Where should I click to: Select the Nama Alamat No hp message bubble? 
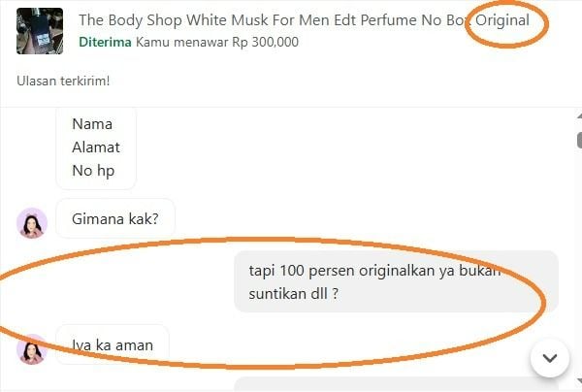(x=96, y=147)
